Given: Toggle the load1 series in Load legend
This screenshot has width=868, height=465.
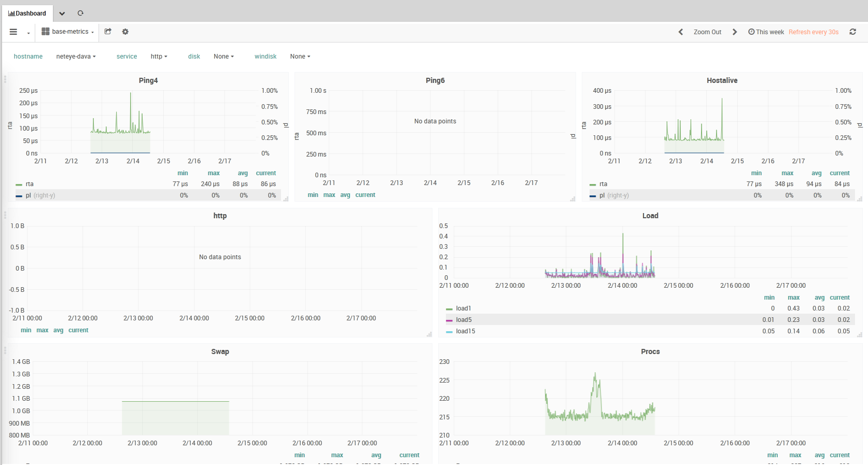Looking at the screenshot, I should tap(463, 308).
